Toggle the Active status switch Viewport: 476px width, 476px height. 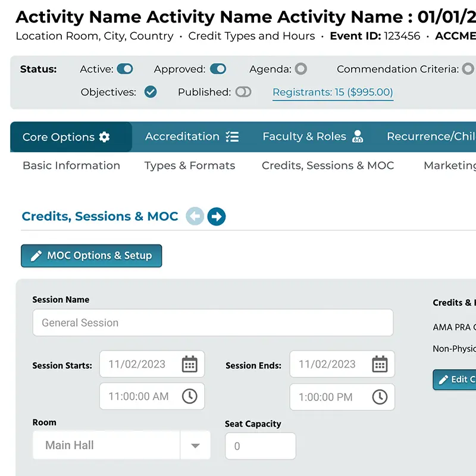125,69
